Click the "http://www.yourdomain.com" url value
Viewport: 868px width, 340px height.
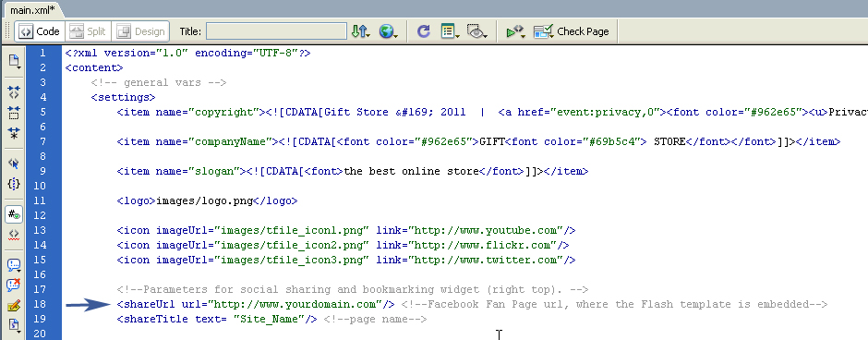coord(295,304)
